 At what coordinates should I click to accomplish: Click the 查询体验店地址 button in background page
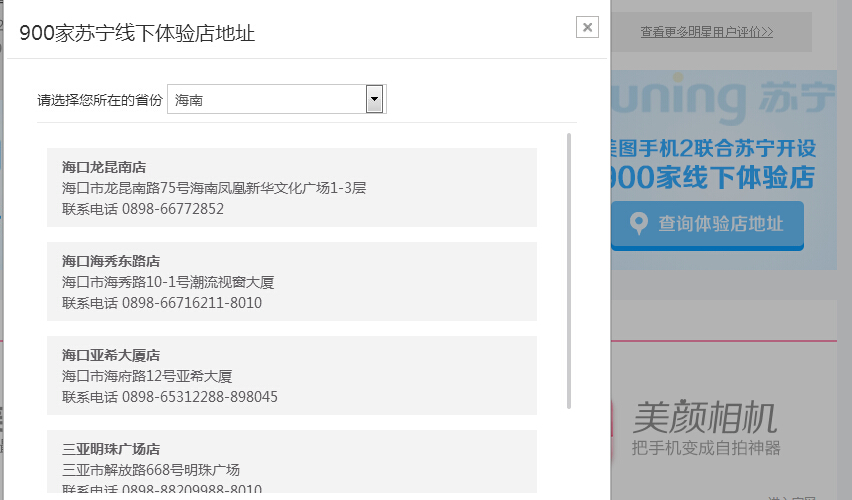click(x=707, y=225)
